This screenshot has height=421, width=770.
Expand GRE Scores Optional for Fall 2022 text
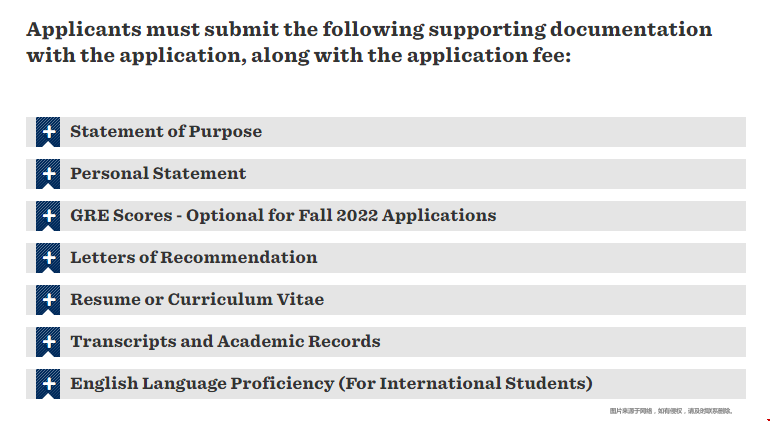[283, 216]
